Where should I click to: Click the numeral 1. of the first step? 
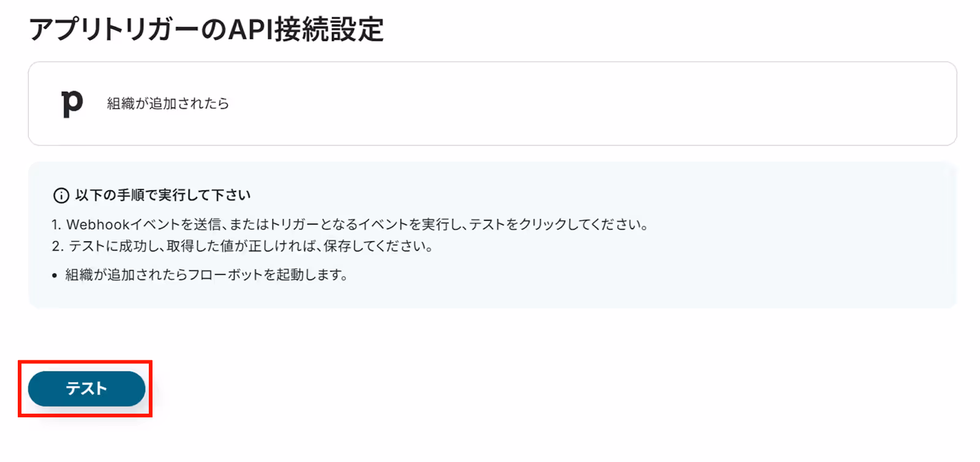pos(56,225)
